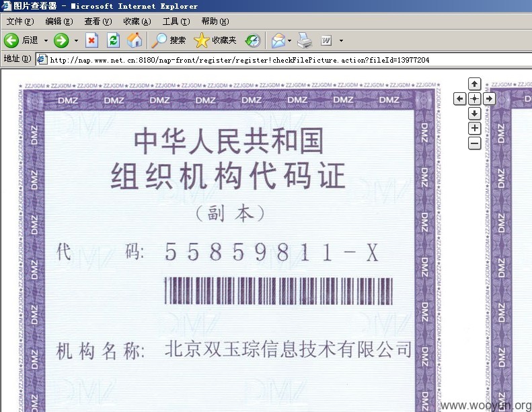532x412 pixels.
Task: Open the 文件(F) menu
Action: pyautogui.click(x=20, y=22)
